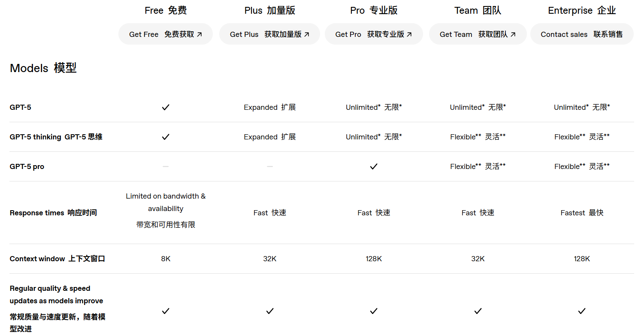Click Contact sales for Enterprise
The height and width of the screenshot is (335, 644).
(582, 34)
